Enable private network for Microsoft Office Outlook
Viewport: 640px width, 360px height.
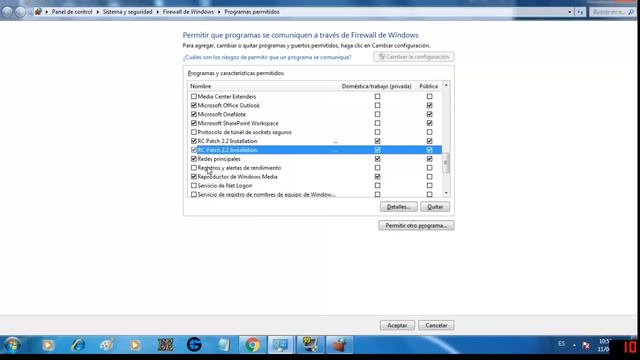tap(378, 105)
